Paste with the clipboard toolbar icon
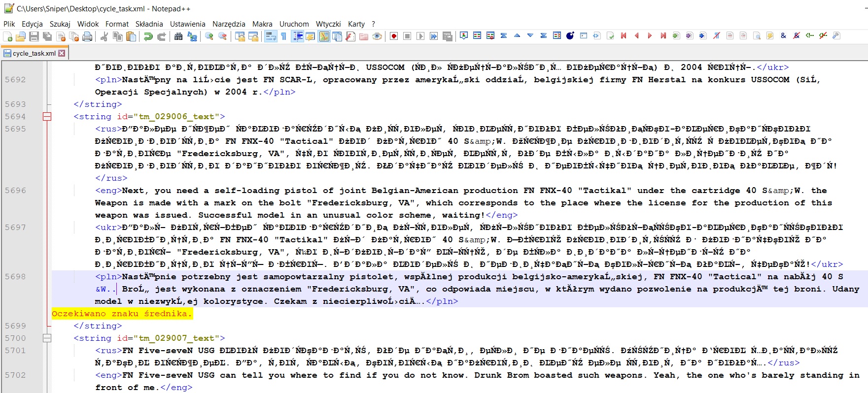Screen dimensions: 868x393 (x=131, y=36)
